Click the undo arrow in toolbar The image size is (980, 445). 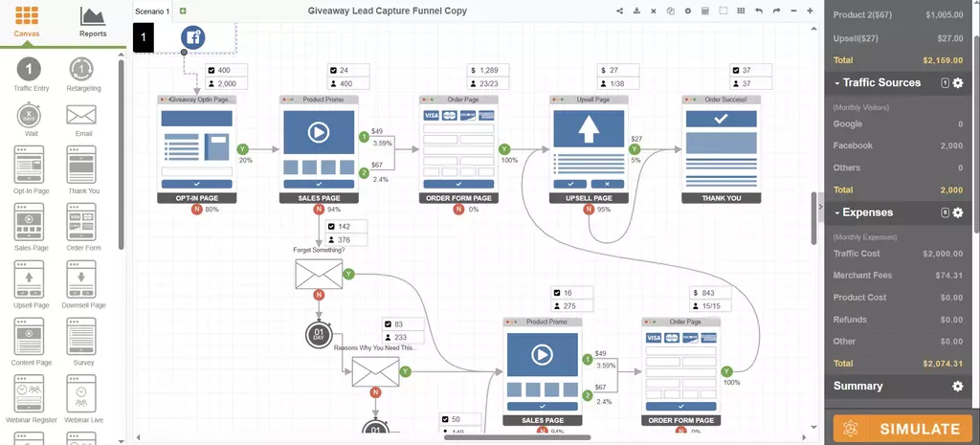[759, 11]
